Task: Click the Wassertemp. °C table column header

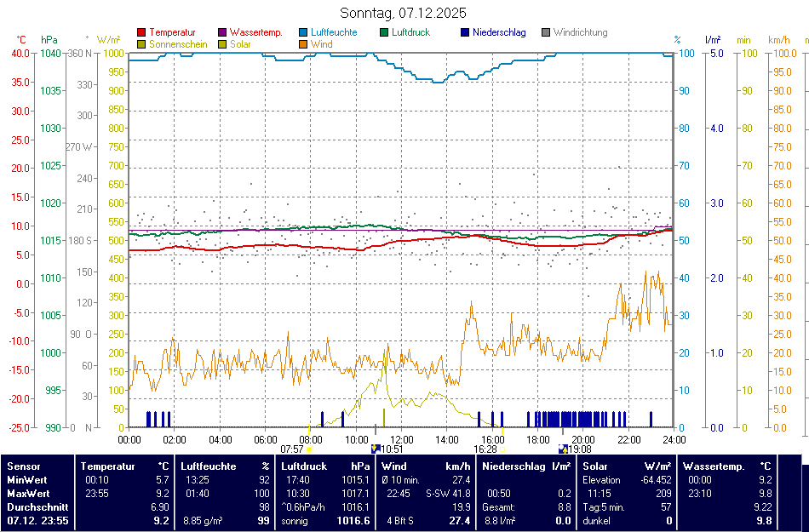Action: 726,466
